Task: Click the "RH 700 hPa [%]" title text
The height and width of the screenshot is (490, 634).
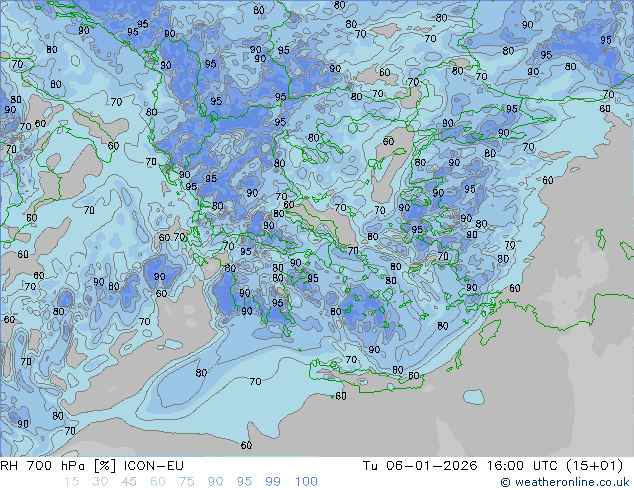Action: (x=58, y=466)
